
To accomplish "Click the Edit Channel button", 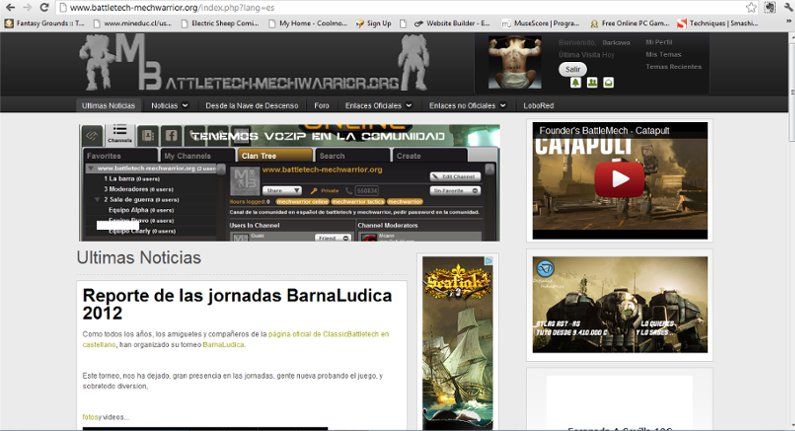I will coord(455,176).
